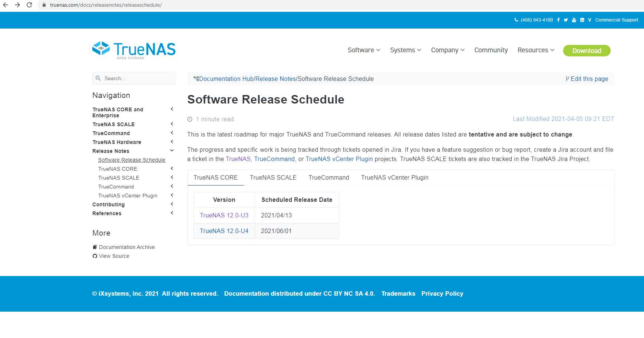Open TrueNAS SCALE under Release Notes
Image resolution: width=644 pixels, height=338 pixels.
[x=119, y=178]
